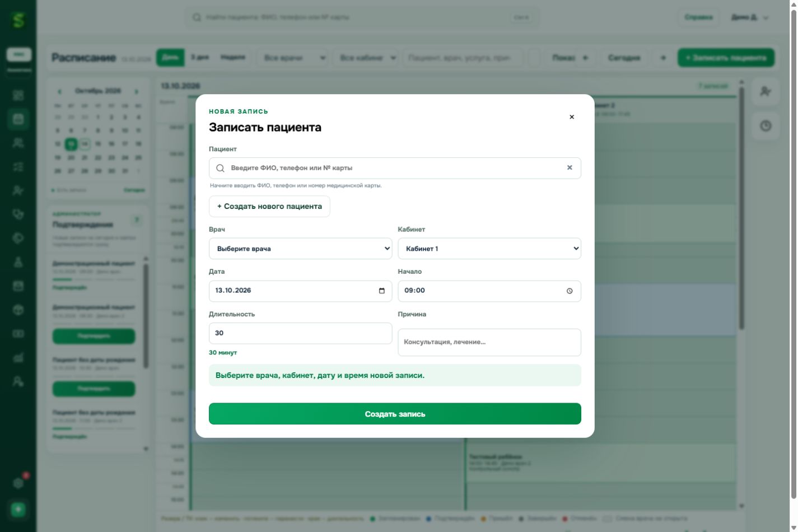Screen dimensions: 798x532
Task: Click the cube icon in the sidebar
Action: 18,310
